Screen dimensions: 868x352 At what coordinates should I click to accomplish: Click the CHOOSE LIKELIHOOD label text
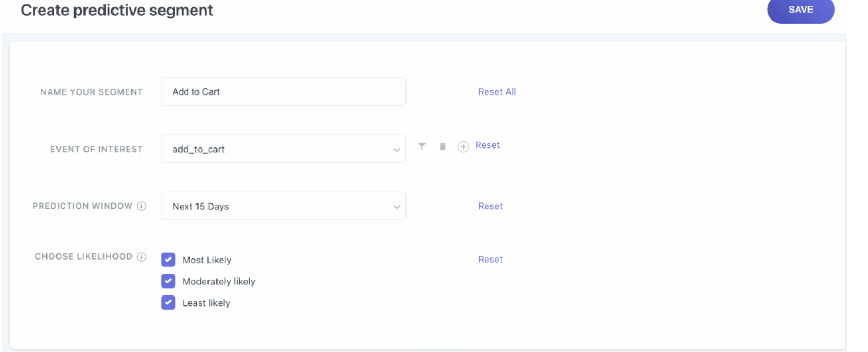83,256
